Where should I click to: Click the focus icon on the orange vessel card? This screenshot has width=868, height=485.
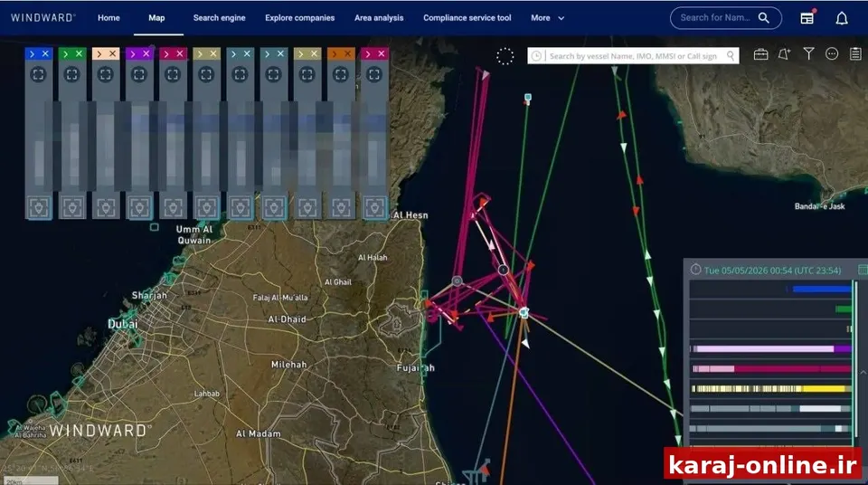pos(341,74)
